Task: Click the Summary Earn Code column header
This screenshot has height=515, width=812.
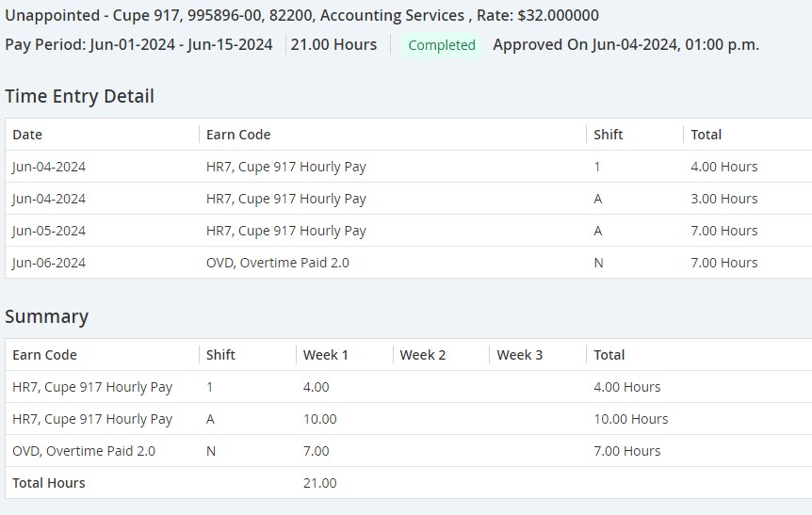Action: point(44,355)
